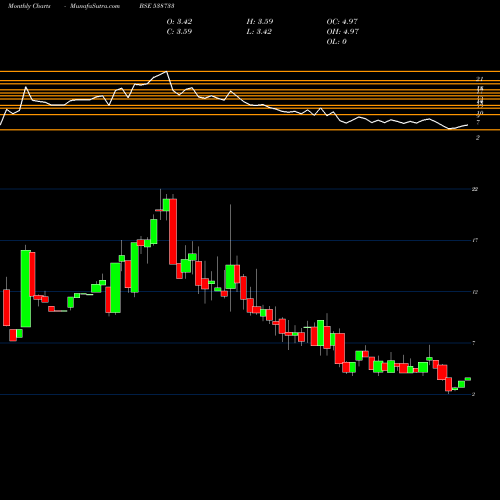
Task: Click the 22 price axis label
Action: click(475, 189)
